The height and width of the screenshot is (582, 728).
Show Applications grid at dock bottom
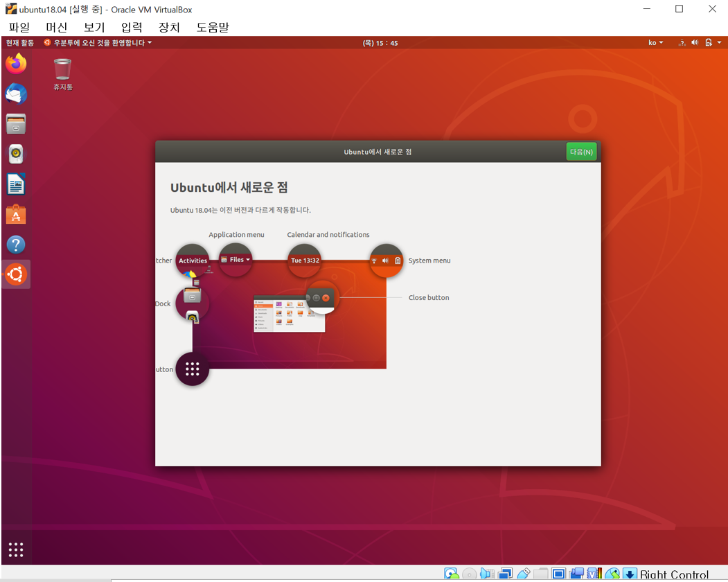(16, 549)
